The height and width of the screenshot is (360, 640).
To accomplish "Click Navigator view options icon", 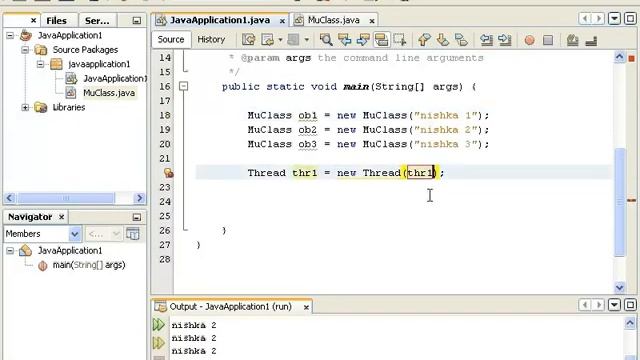I will 133,234.
